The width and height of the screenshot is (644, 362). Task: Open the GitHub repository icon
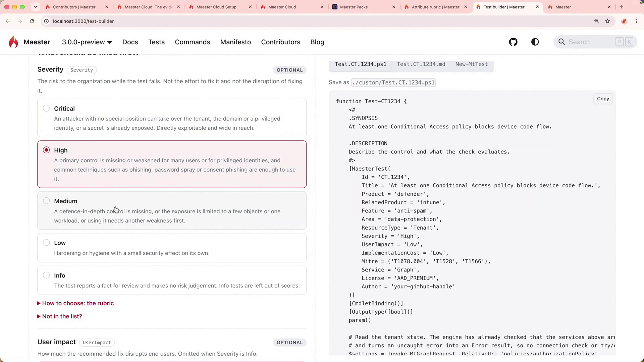[513, 42]
